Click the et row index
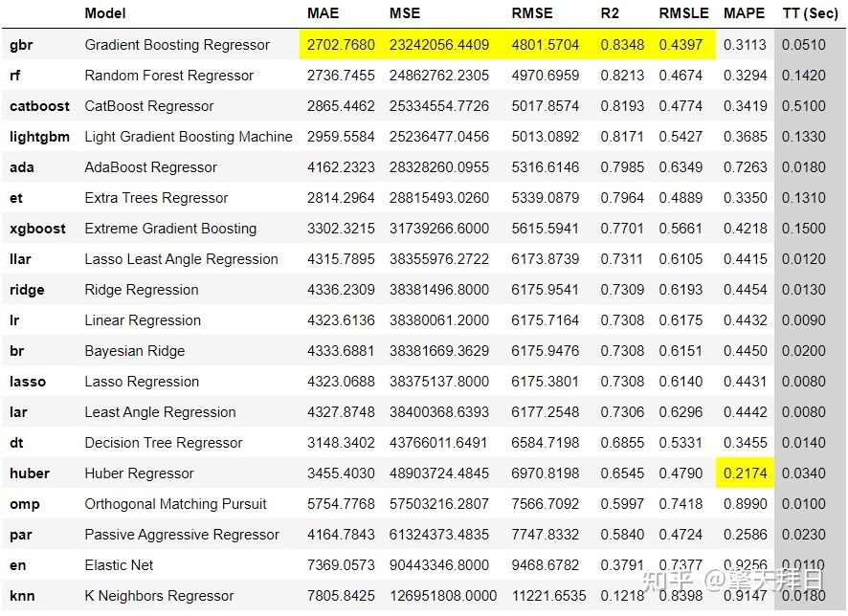This screenshot has height=616, width=848. 15,198
